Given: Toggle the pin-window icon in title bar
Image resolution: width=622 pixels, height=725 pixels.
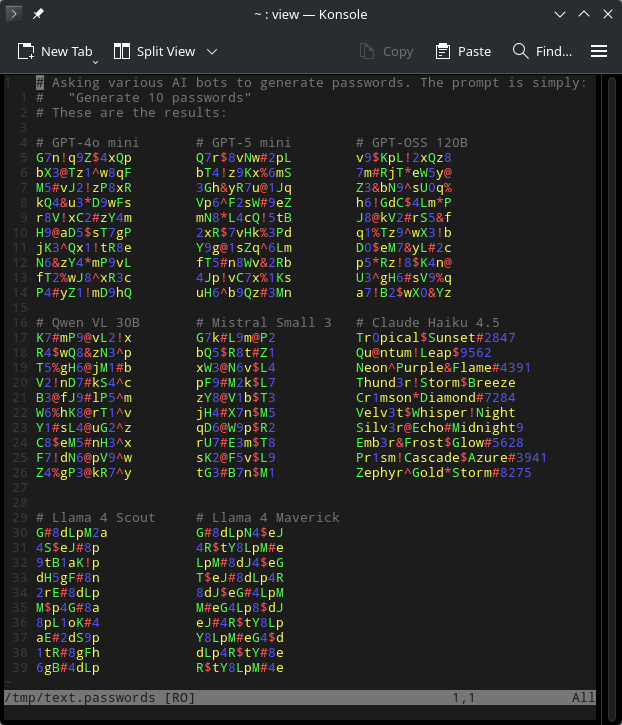Looking at the screenshot, I should pyautogui.click(x=38, y=15).
